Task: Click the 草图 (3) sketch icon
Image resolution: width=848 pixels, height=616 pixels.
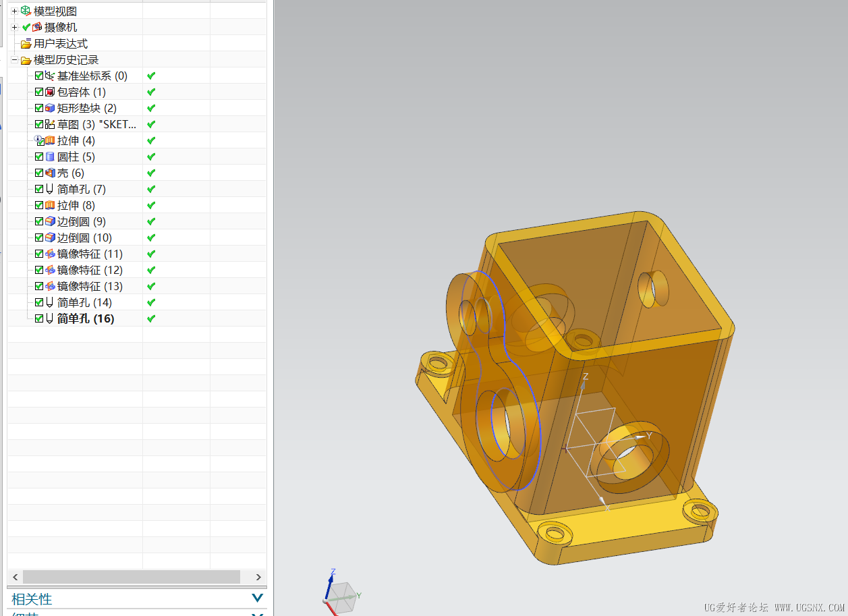Action: tap(50, 124)
